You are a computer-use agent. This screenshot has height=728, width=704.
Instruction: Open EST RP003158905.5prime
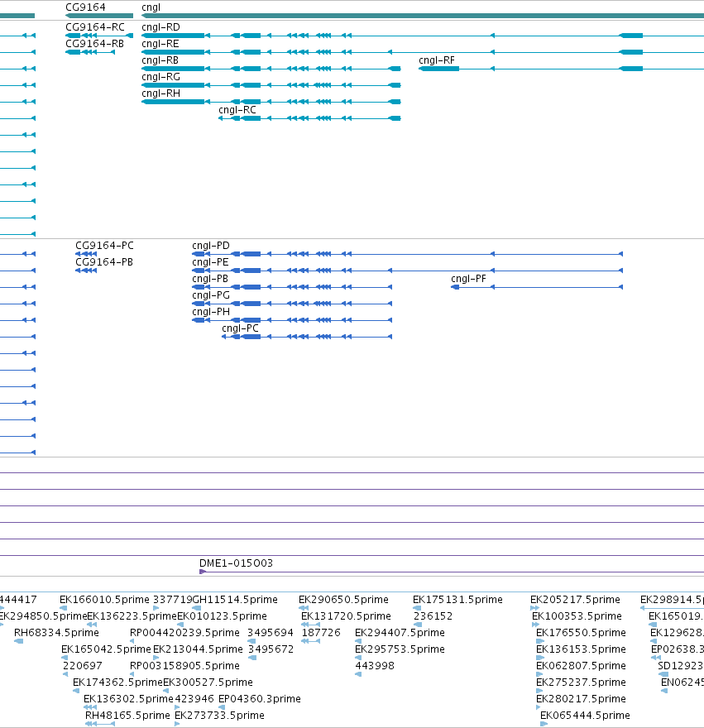pyautogui.click(x=184, y=666)
